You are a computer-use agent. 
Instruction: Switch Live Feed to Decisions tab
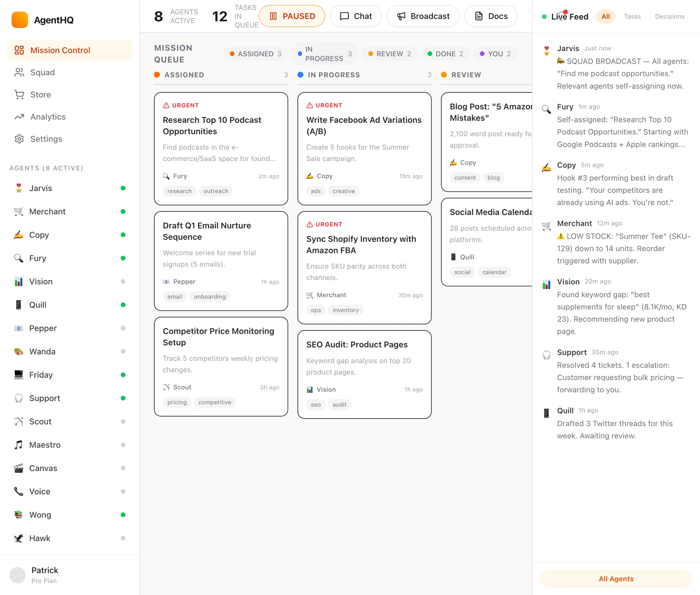[670, 16]
